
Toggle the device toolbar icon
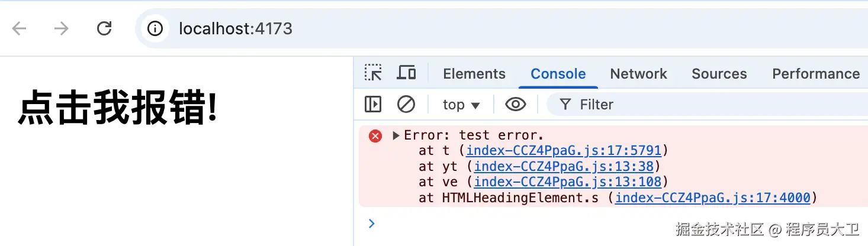(x=406, y=73)
